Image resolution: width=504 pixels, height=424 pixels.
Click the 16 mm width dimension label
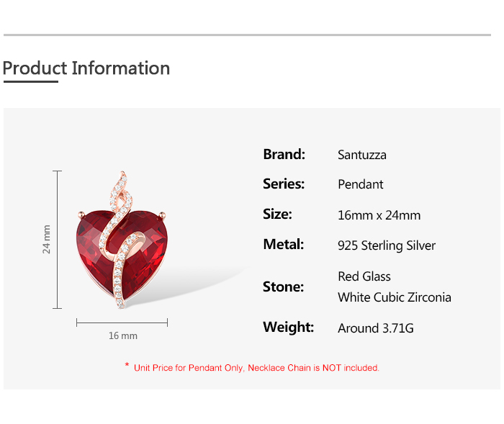[122, 335]
